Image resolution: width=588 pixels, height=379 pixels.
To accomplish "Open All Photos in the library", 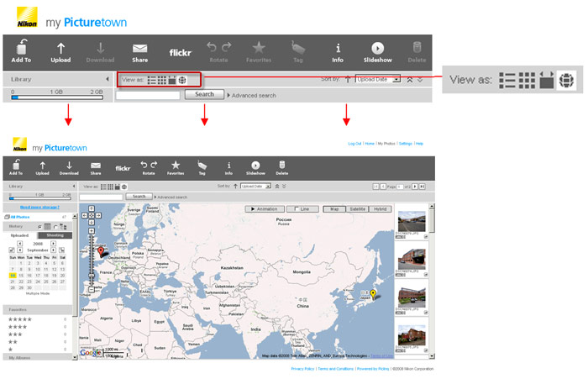I will point(20,217).
